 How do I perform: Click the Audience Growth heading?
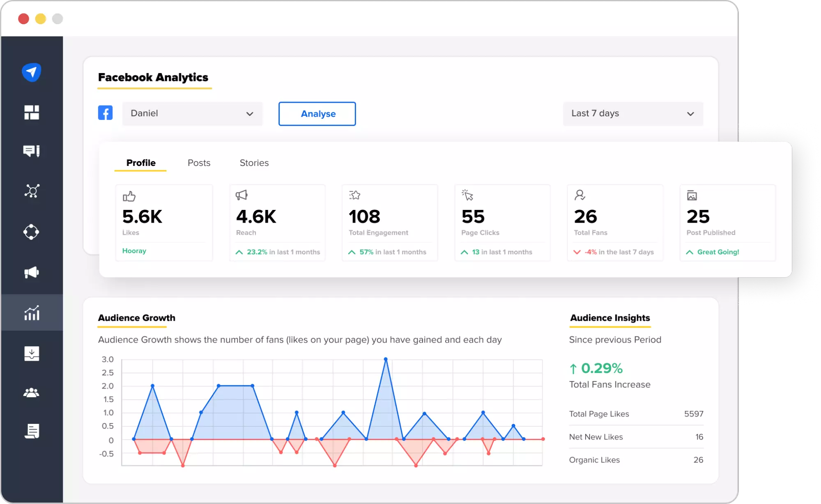(x=137, y=318)
